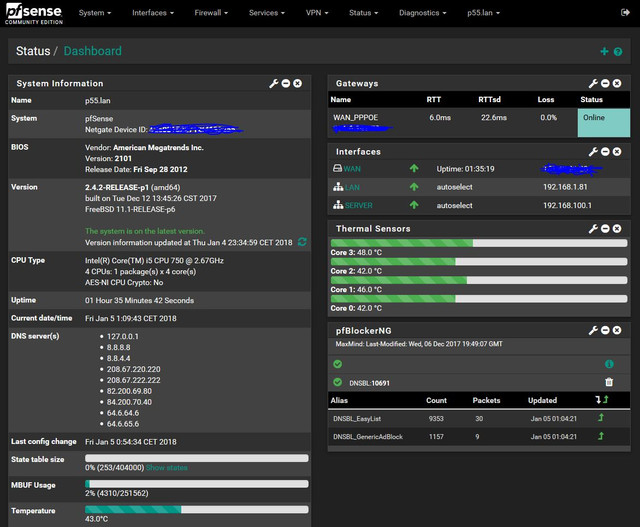This screenshot has width=640, height=527.
Task: Click the Core 3 temperature bar
Action: (x=479, y=243)
